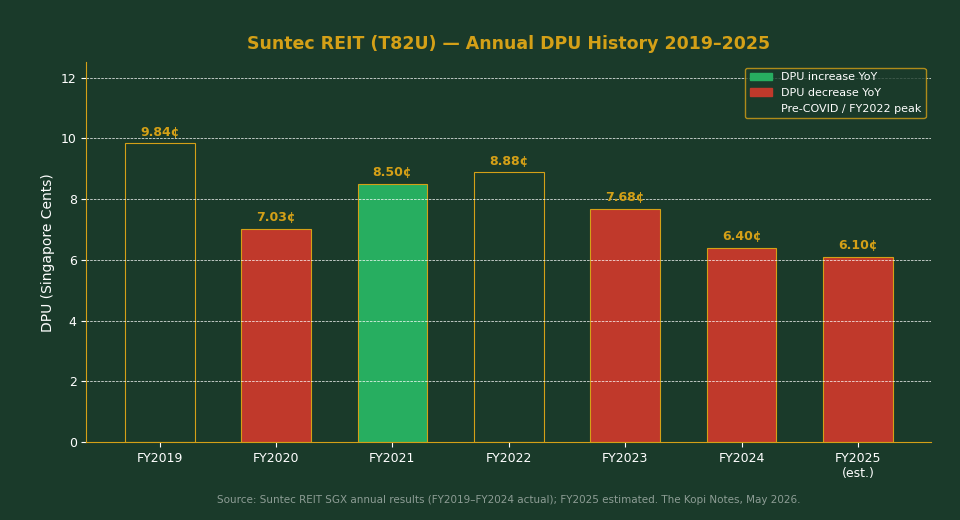This screenshot has width=960, height=520.
Task: Click the red FY2024 bar
Action: click(741, 345)
